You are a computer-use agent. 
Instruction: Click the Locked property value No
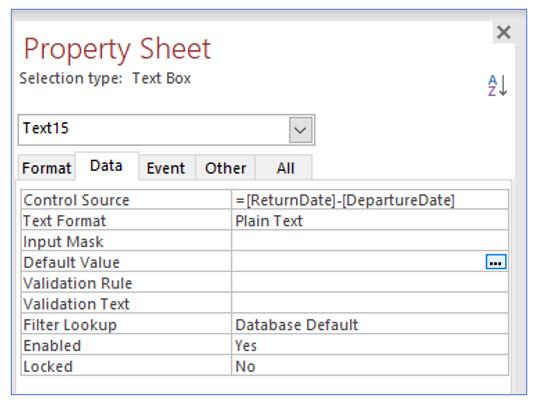370,366
